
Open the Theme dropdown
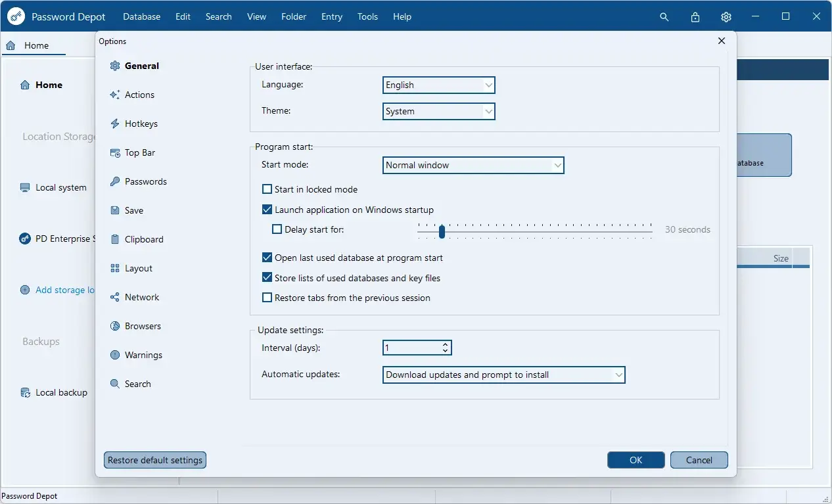point(438,111)
